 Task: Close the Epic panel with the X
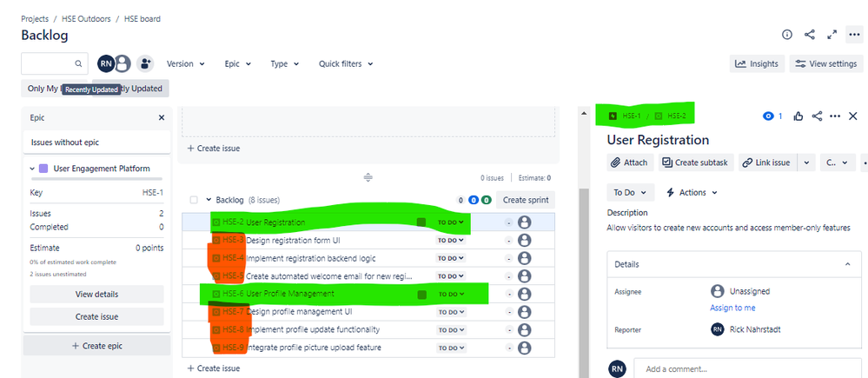point(162,118)
